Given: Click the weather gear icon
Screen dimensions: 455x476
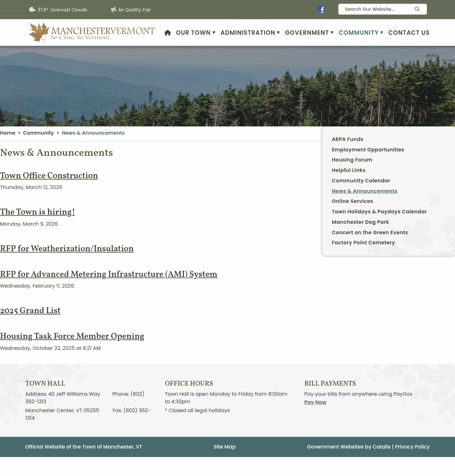Looking at the screenshot, I should point(32,9).
